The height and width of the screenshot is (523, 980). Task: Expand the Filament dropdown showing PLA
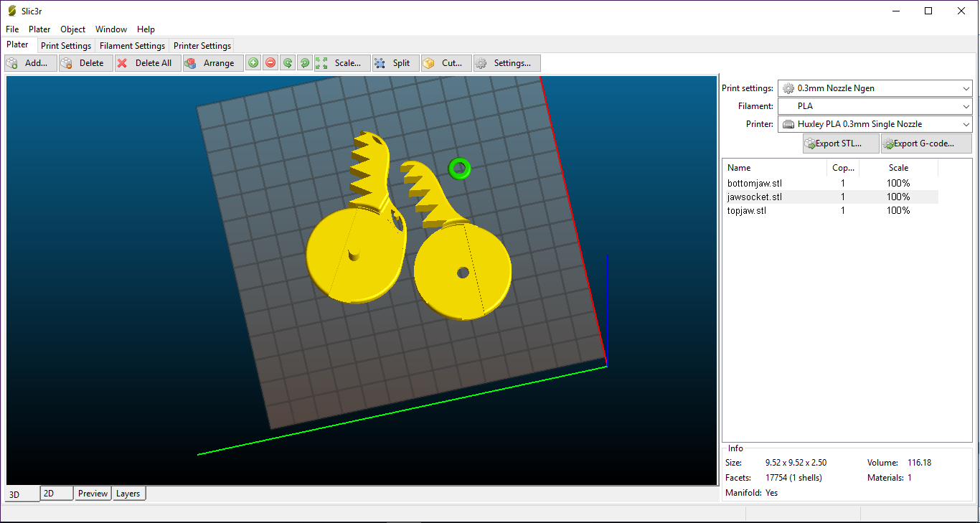[x=875, y=106]
